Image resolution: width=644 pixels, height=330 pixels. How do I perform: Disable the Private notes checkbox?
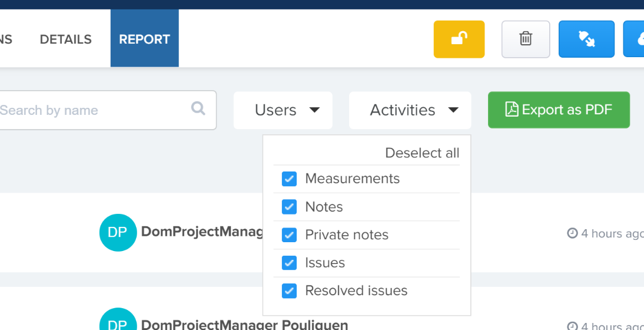click(x=289, y=235)
